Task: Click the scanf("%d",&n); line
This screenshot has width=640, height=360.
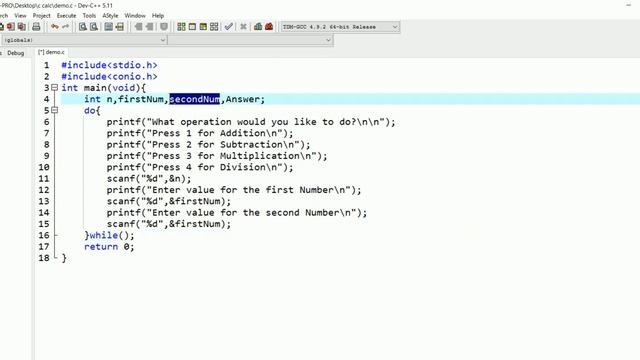Action: pyautogui.click(x=149, y=178)
